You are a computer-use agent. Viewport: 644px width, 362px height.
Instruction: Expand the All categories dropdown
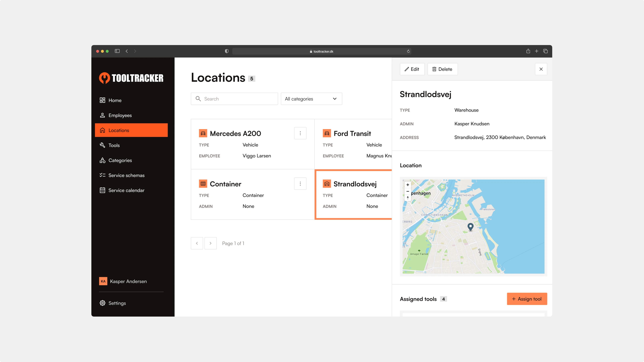pyautogui.click(x=311, y=99)
